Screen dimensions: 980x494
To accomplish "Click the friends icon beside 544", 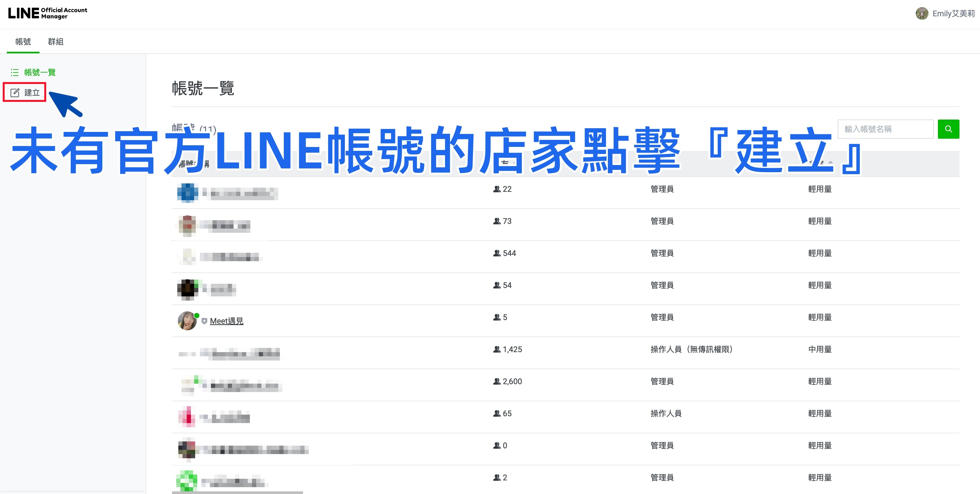I will click(497, 253).
